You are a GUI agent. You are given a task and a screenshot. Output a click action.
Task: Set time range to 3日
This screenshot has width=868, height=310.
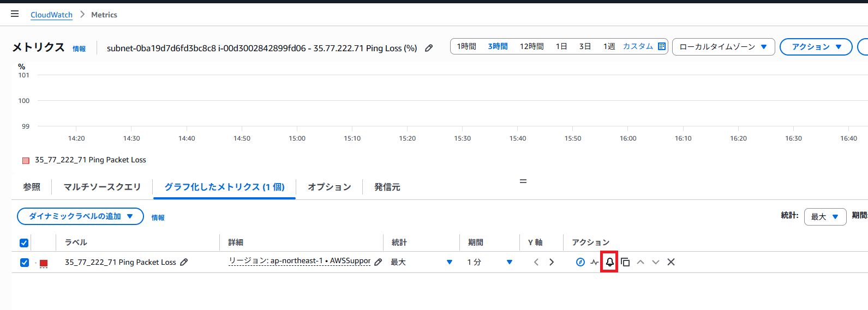click(585, 46)
